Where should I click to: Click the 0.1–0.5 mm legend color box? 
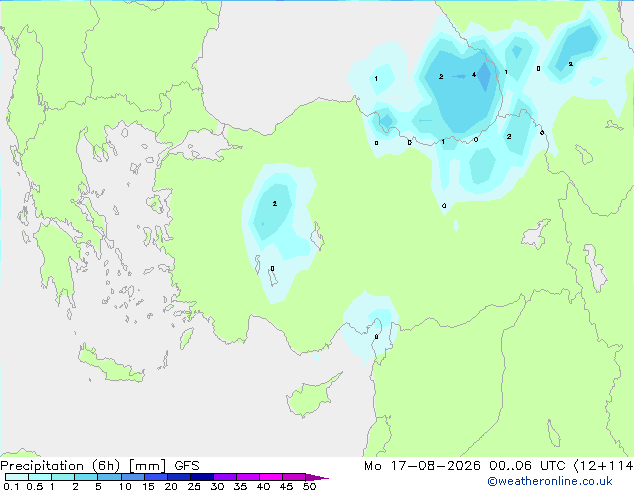17,477
